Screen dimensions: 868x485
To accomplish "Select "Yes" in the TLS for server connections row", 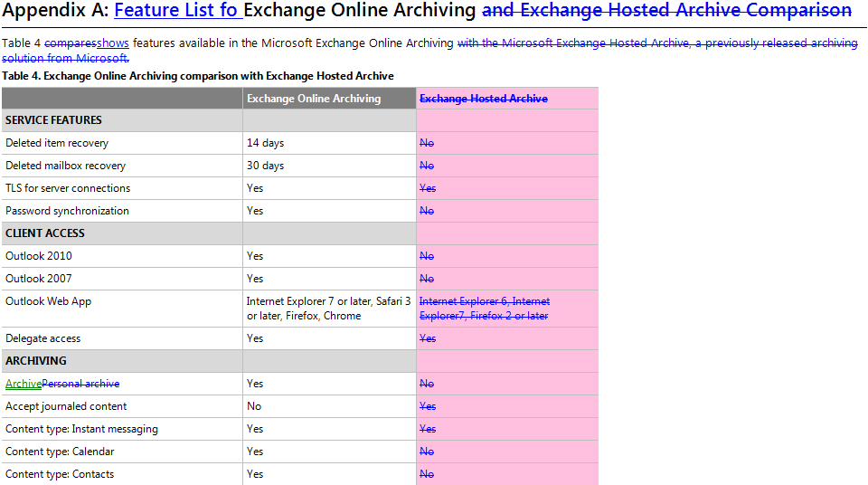I will [x=255, y=188].
